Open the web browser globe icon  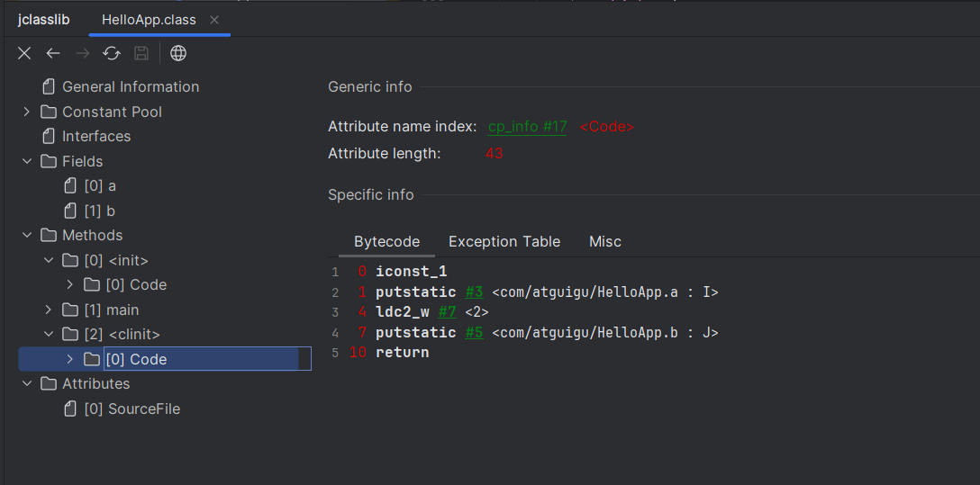[x=178, y=53]
